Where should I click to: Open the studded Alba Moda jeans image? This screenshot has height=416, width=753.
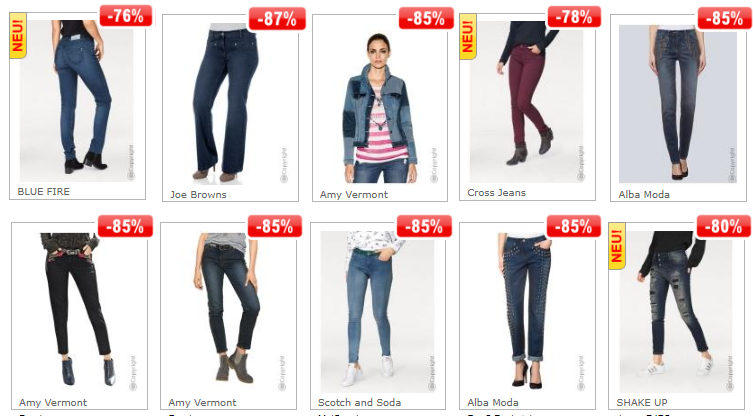526,311
